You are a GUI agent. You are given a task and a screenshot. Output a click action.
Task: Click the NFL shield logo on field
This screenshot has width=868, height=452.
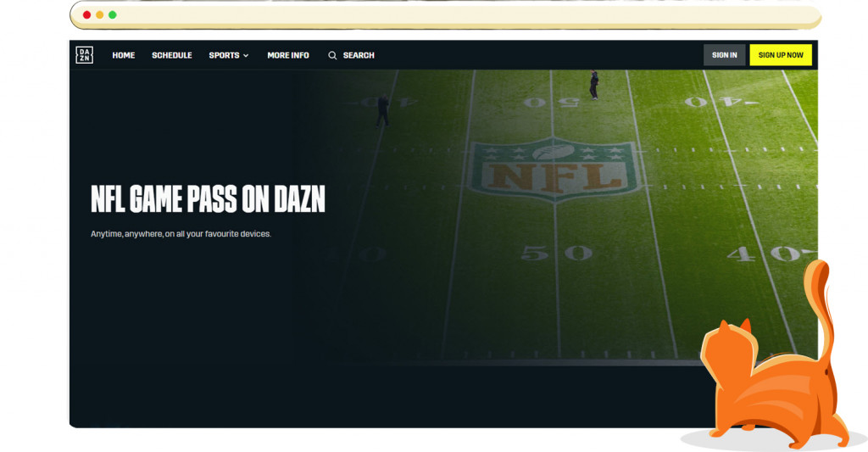tap(554, 170)
